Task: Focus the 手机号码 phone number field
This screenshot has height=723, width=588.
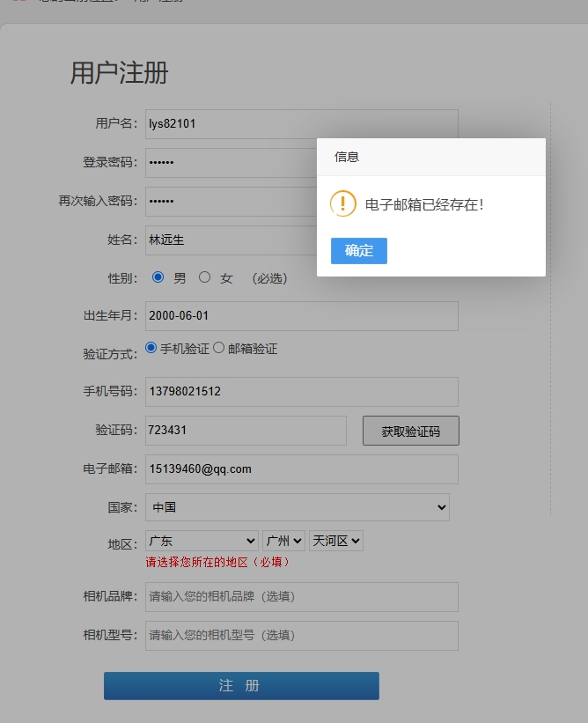Action: [x=301, y=392]
